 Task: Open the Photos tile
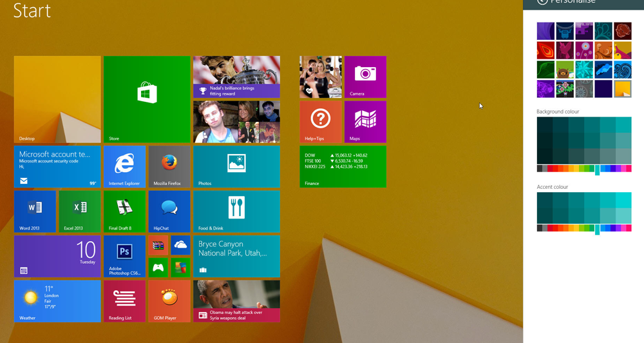[236, 166]
